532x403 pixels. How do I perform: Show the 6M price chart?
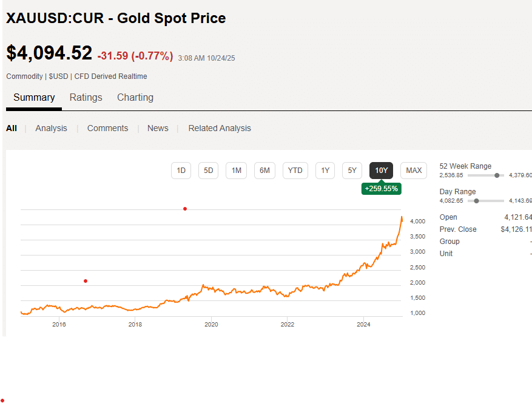pyautogui.click(x=264, y=171)
